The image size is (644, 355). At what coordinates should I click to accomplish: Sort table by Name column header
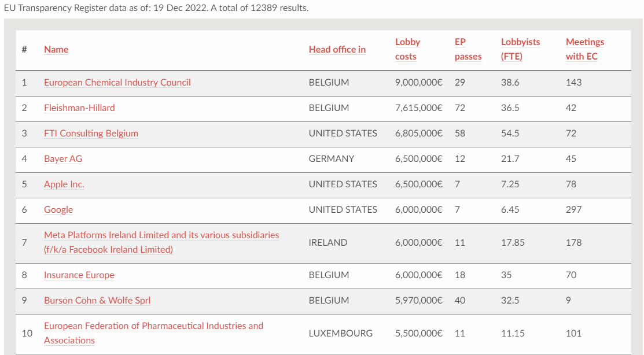tap(56, 50)
